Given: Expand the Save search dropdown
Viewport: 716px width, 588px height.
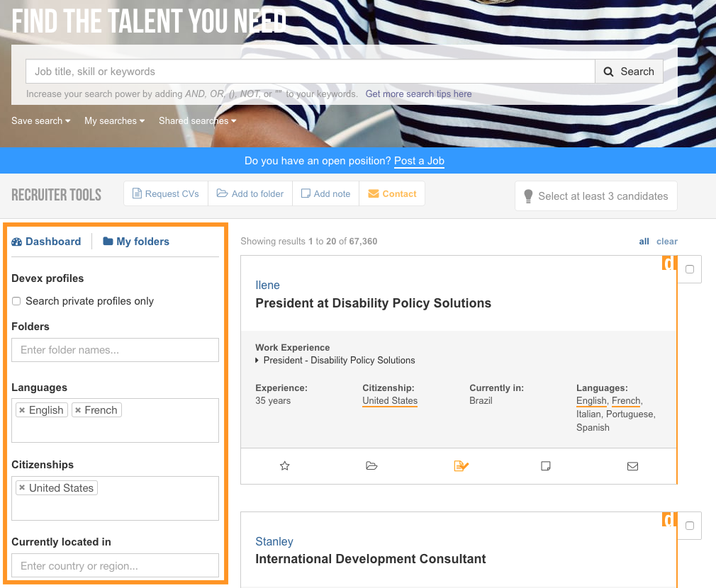Looking at the screenshot, I should [x=40, y=121].
